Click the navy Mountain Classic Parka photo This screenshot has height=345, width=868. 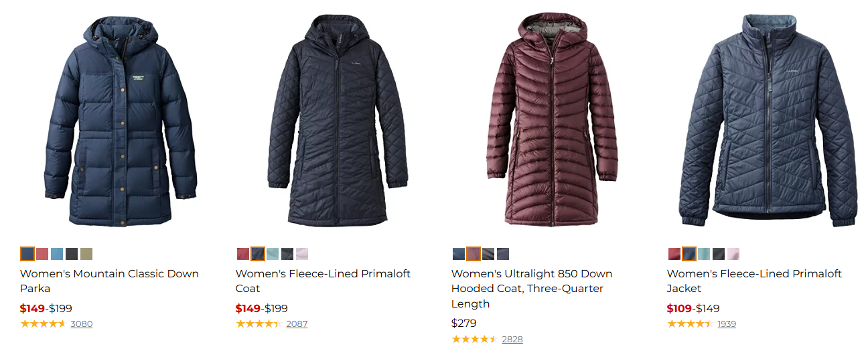[121, 121]
